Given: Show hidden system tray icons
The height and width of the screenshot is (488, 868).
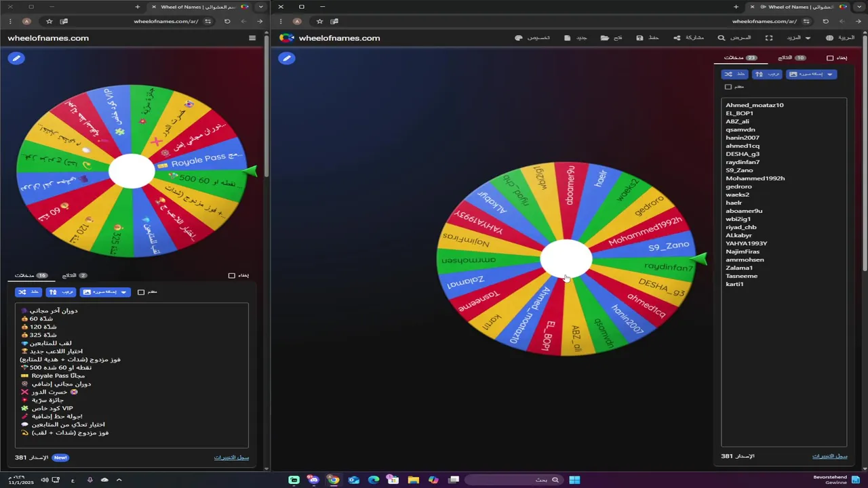Looking at the screenshot, I should tap(119, 480).
